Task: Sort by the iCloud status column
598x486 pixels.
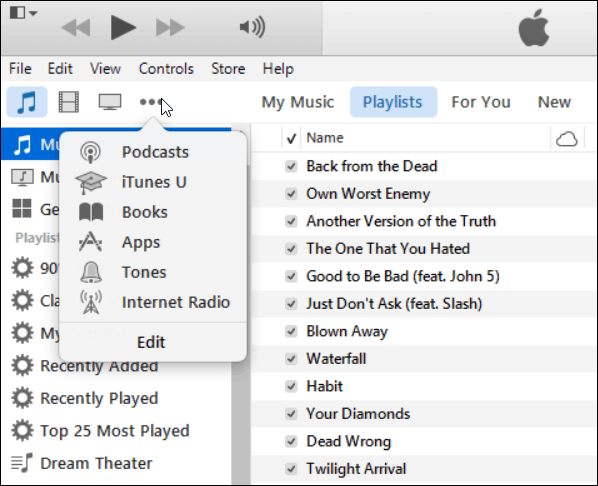Action: tap(567, 138)
